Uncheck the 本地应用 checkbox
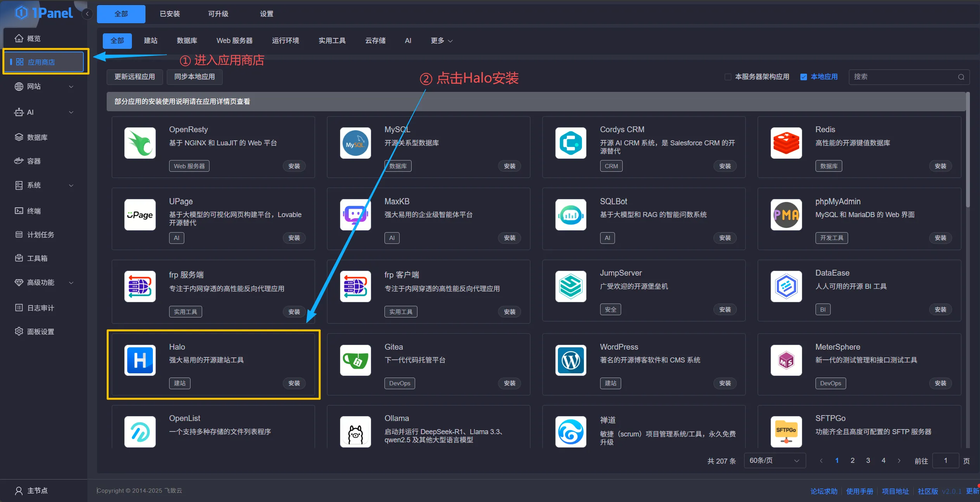The height and width of the screenshot is (502, 980). pos(803,77)
